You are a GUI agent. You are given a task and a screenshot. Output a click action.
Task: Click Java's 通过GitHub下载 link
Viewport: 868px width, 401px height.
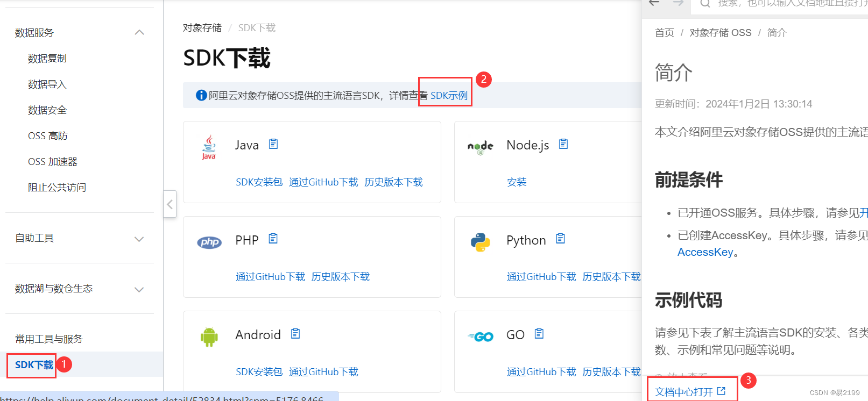point(323,182)
